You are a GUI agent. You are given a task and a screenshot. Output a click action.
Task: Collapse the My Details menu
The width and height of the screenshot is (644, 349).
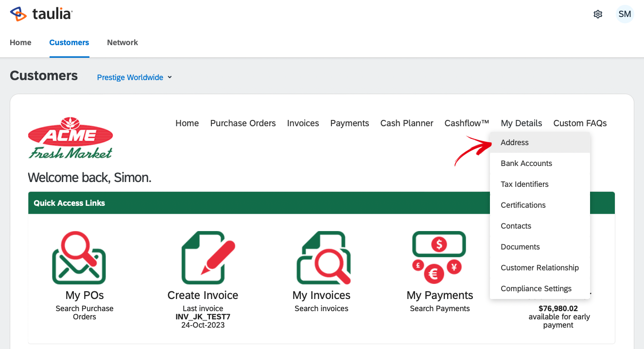pos(522,123)
